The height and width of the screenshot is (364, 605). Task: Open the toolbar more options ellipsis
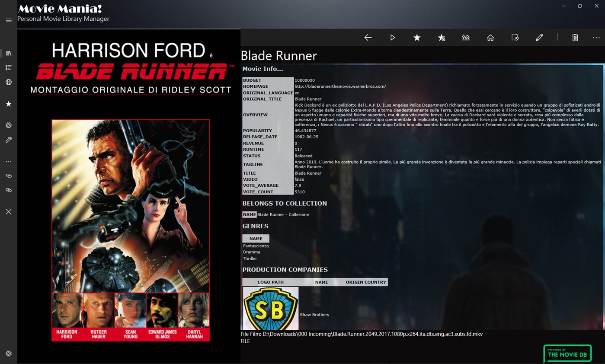pyautogui.click(x=596, y=38)
